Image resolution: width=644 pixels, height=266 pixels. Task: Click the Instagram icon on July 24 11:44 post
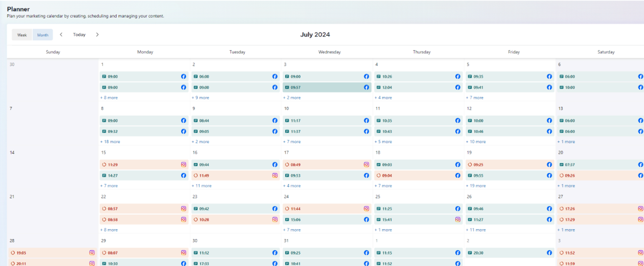(x=366, y=209)
